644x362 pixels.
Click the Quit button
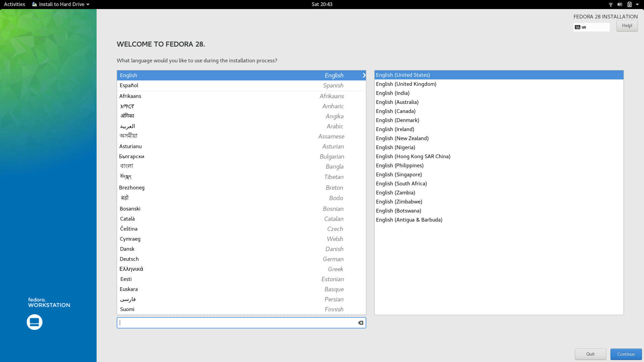[x=590, y=354]
